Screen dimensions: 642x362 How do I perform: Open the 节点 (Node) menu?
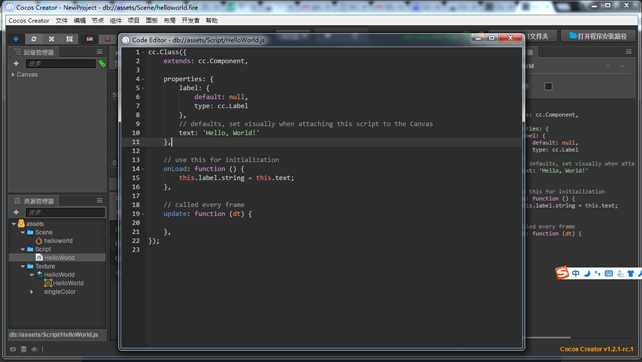98,20
